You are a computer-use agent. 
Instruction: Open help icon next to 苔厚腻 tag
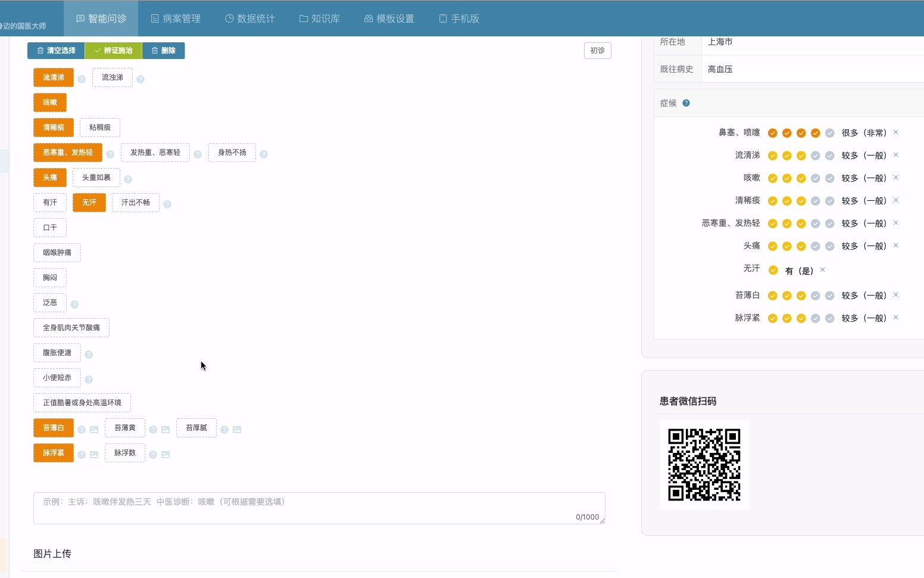pos(224,430)
